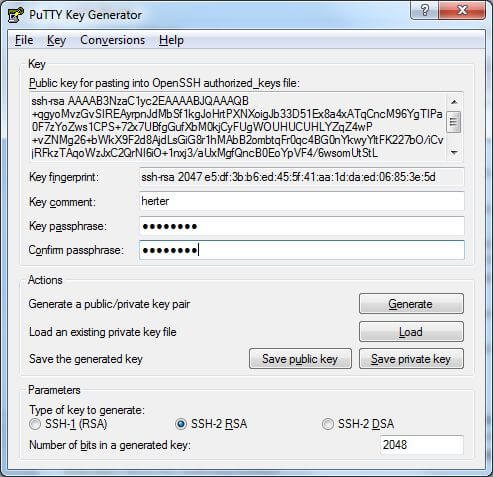Open the Key menu

[56, 40]
